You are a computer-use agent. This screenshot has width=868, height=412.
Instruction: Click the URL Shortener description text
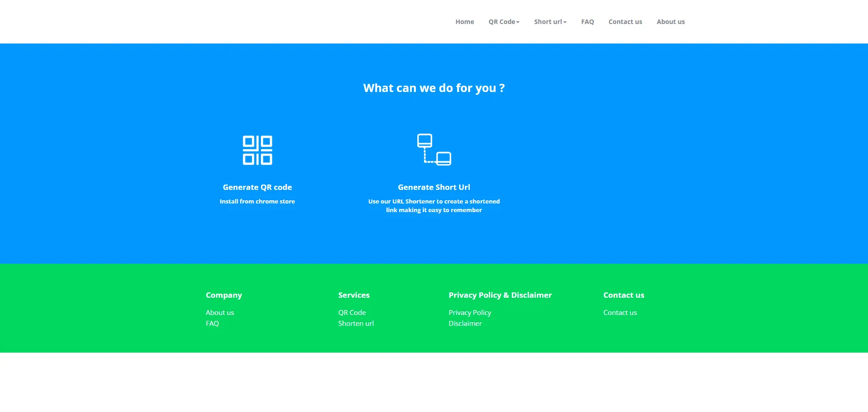click(x=434, y=206)
